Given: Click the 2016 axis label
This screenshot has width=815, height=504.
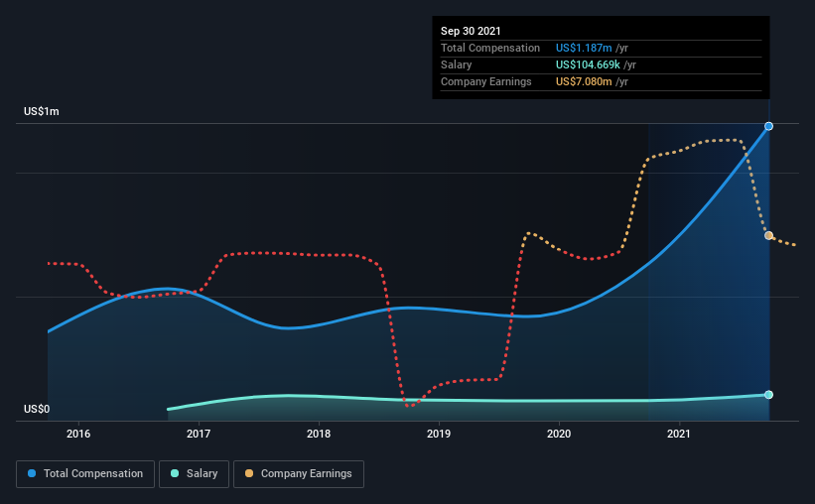Looking at the screenshot, I should 78,434.
